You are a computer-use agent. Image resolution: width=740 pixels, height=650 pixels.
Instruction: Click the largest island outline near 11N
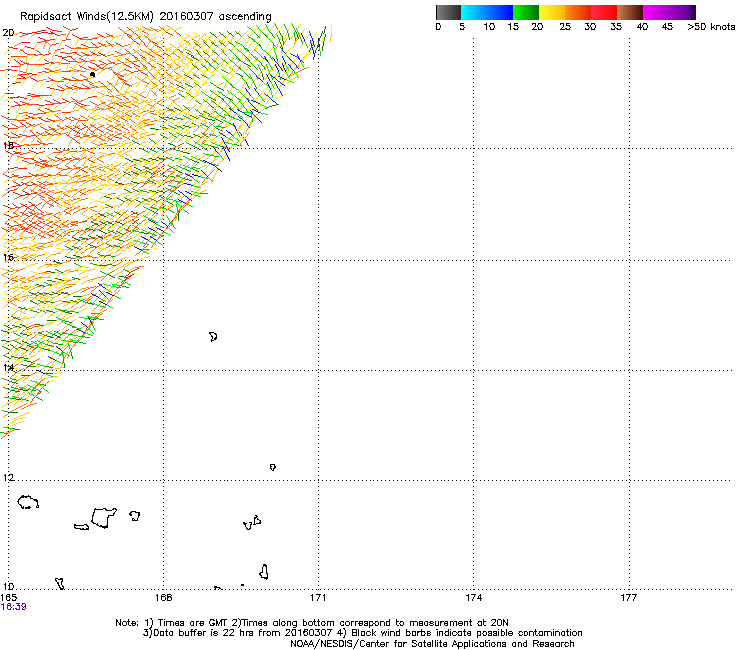click(x=104, y=518)
